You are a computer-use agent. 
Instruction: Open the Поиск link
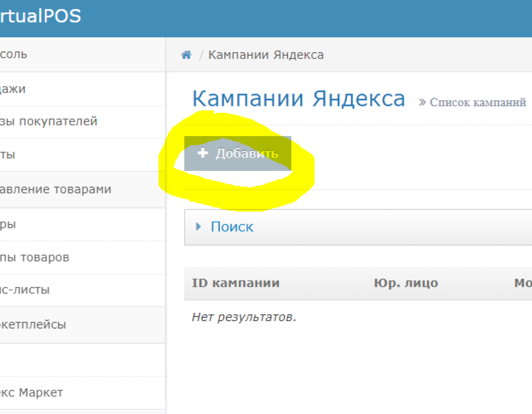pos(232,227)
